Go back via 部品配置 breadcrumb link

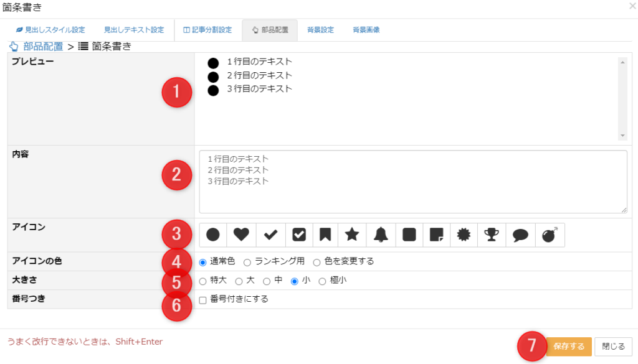[43, 46]
